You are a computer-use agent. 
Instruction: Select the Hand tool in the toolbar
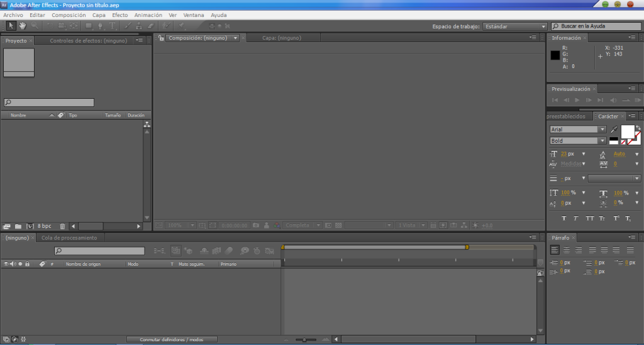tap(23, 26)
